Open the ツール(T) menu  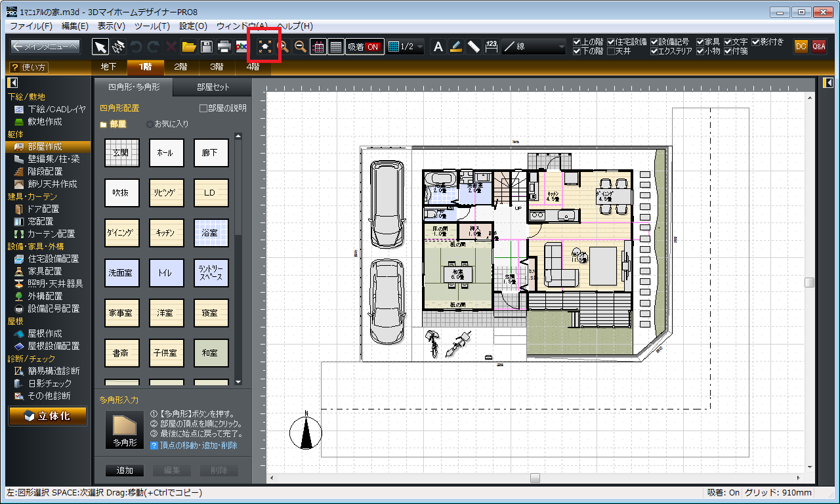(x=152, y=26)
